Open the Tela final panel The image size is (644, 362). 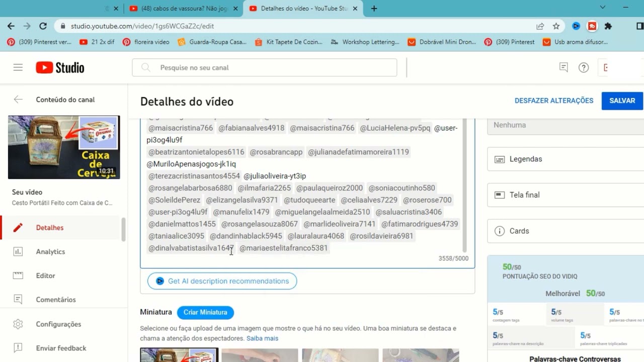(566, 195)
